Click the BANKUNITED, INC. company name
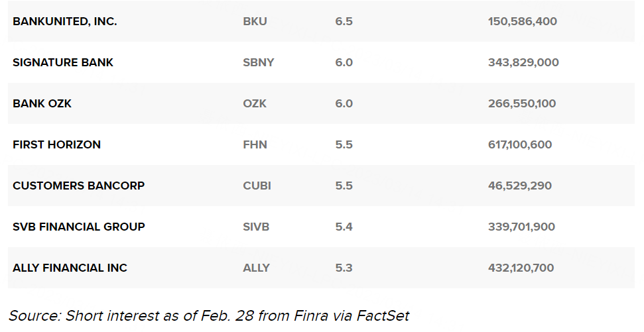The height and width of the screenshot is (332, 644). point(64,21)
